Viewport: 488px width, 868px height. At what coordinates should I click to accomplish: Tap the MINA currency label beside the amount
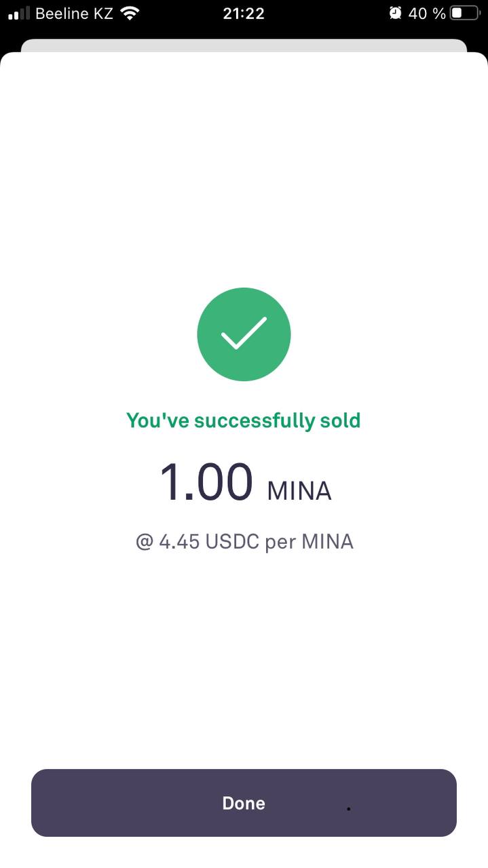[299, 490]
